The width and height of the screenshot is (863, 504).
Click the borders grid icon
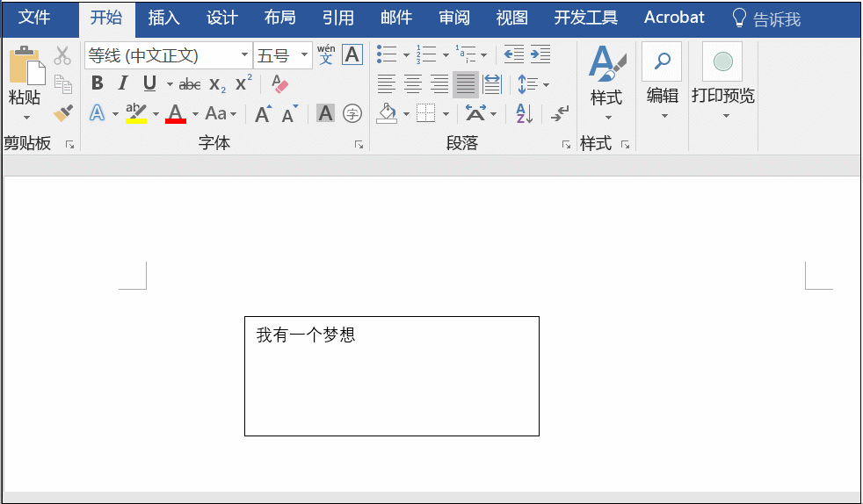[x=426, y=113]
